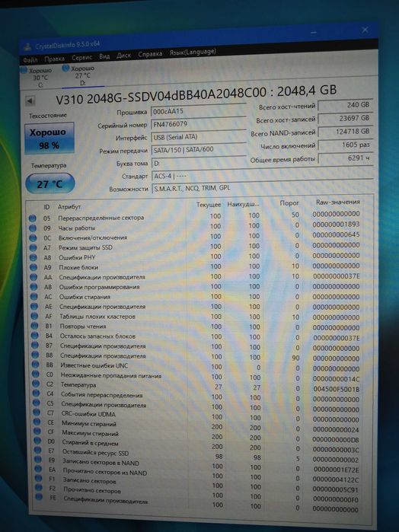
Task: Click the serial number field FN4766079
Action: 198,124
